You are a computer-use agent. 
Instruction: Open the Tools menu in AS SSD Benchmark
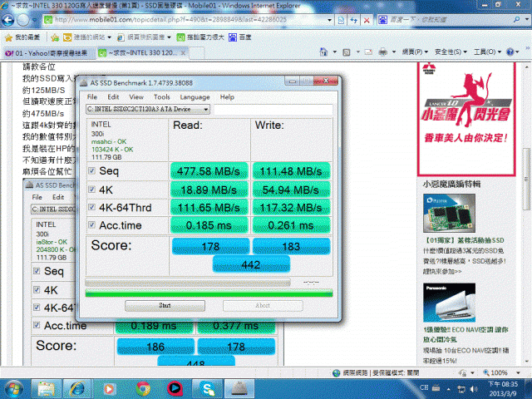(161, 97)
